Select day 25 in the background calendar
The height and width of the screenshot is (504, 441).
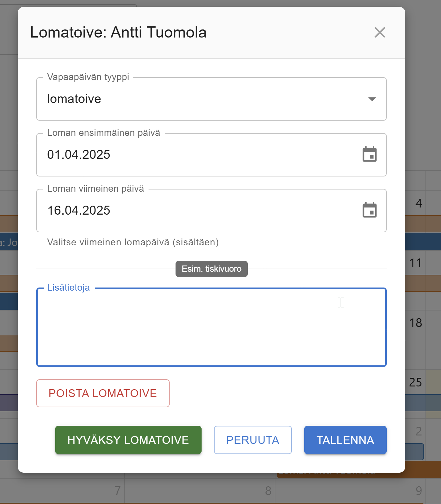pos(416,382)
